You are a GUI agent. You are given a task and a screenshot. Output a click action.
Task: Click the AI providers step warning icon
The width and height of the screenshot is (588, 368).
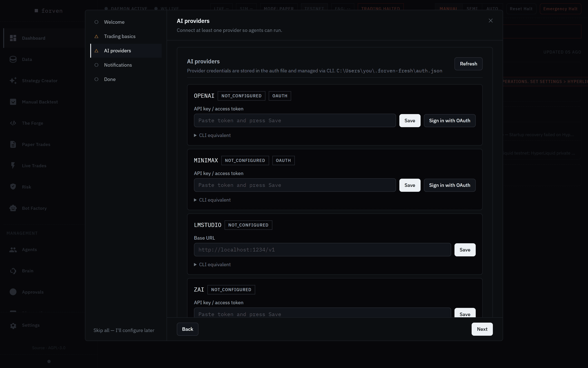[96, 51]
